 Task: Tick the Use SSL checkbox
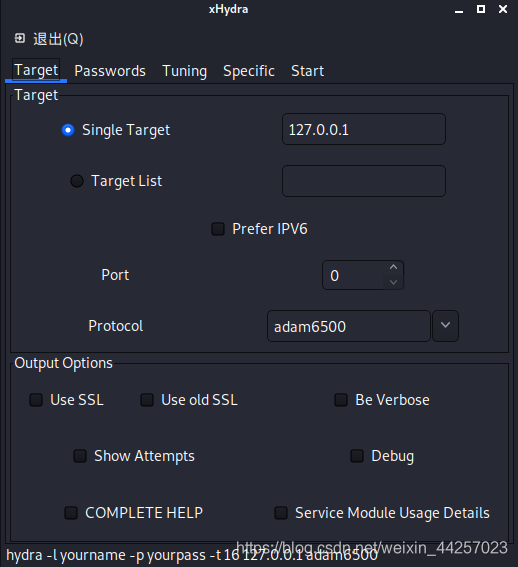[36, 400]
